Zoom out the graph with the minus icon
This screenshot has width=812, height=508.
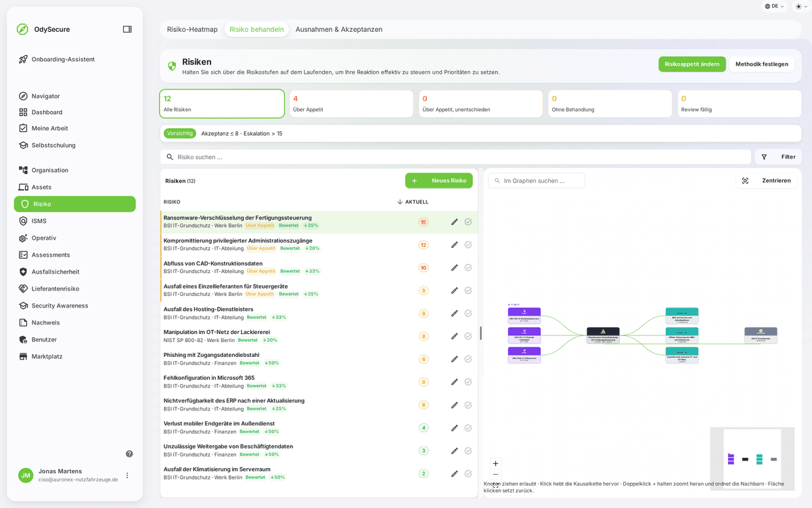tap(495, 475)
